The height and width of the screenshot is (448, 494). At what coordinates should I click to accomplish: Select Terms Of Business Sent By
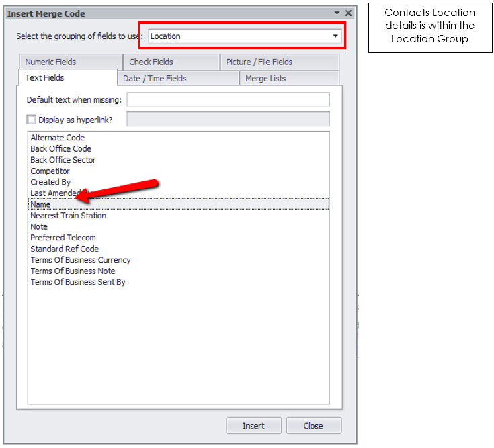77,282
